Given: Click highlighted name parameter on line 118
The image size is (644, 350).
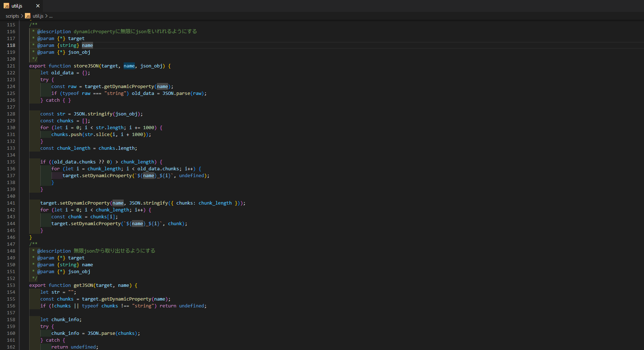Looking at the screenshot, I should (87, 45).
